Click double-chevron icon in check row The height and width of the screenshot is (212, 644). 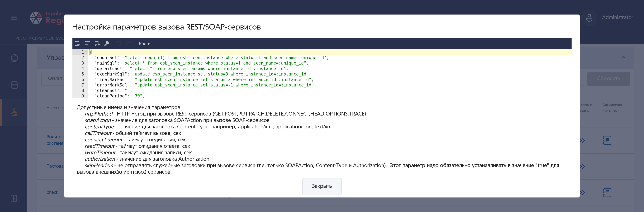[582, 193]
